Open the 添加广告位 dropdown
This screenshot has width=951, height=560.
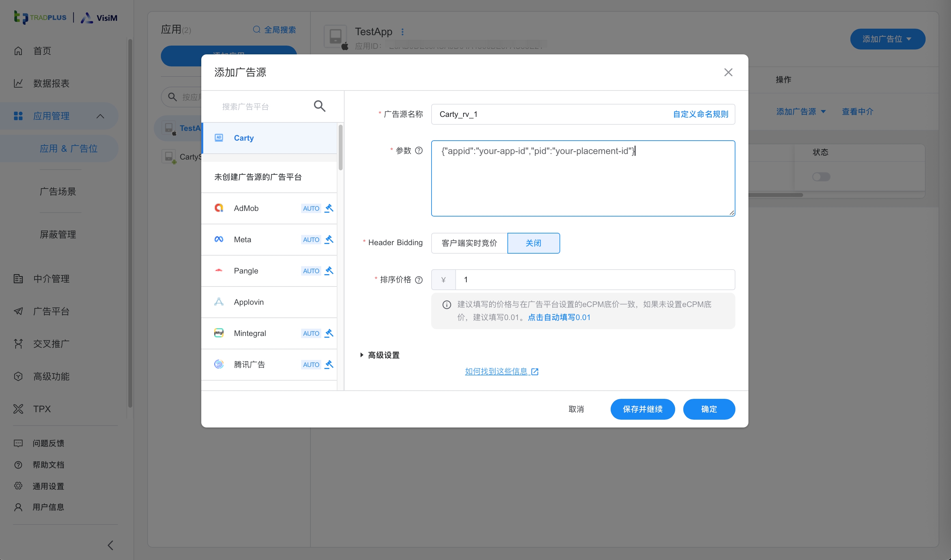pos(887,39)
